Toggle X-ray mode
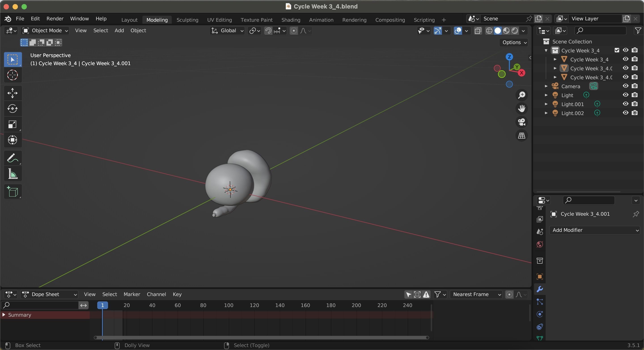 click(478, 31)
